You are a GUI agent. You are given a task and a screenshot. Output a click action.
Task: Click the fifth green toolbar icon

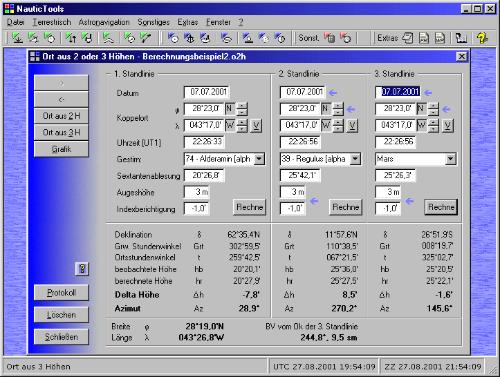coord(87,38)
